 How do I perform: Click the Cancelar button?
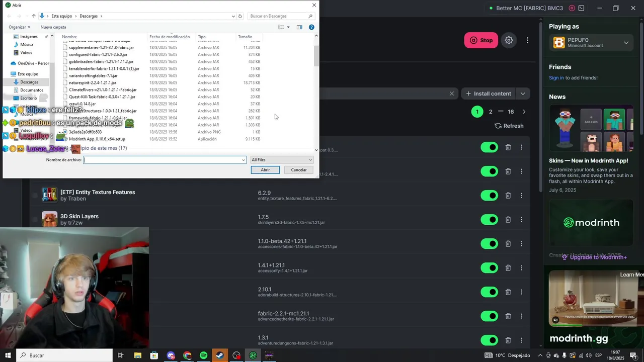coord(299,170)
